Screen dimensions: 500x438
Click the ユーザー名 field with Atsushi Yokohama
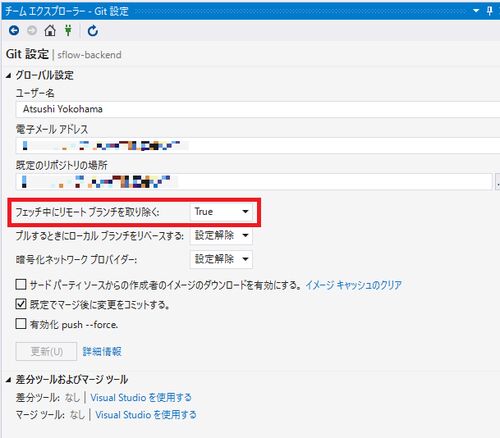pos(258,109)
